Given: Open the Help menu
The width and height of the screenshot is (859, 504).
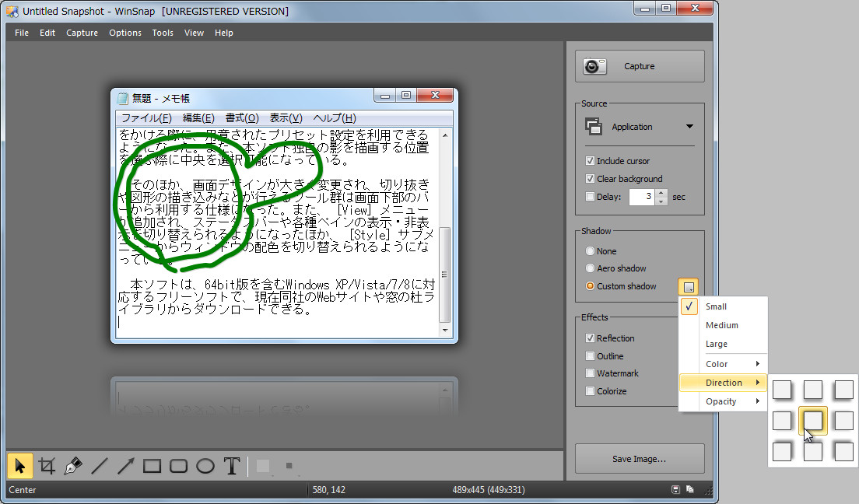Looking at the screenshot, I should click(223, 33).
